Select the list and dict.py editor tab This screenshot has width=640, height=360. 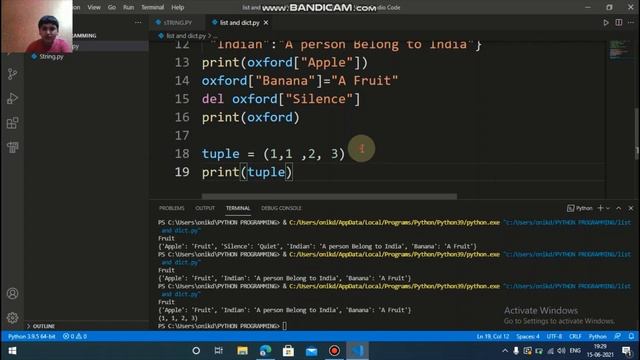click(x=240, y=22)
